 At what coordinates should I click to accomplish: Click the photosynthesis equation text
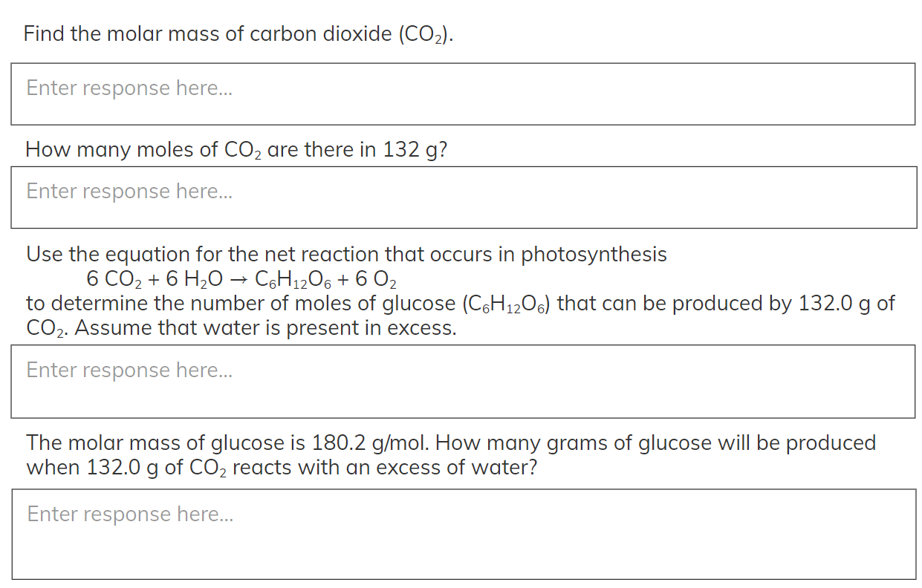click(x=241, y=280)
